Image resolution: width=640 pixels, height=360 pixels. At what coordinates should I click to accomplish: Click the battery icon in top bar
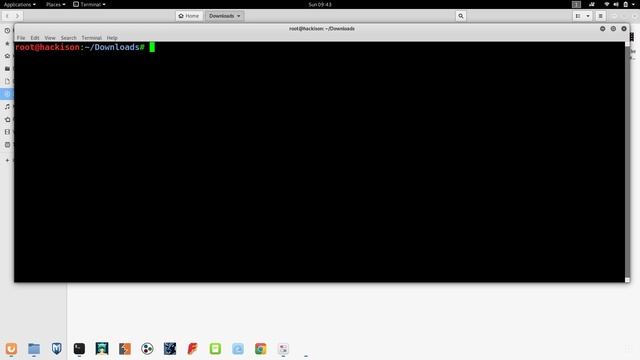coord(625,4)
